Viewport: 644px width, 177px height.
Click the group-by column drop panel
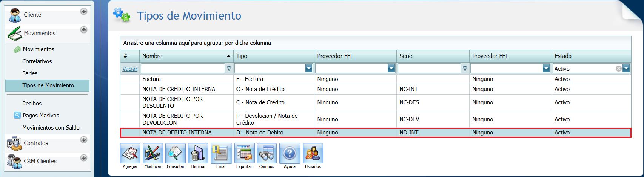pos(376,43)
